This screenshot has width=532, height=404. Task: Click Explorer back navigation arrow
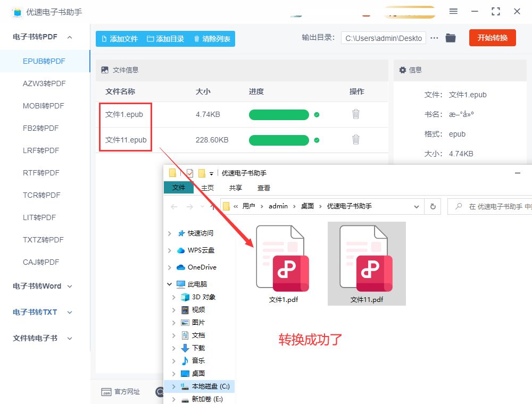[x=174, y=206]
